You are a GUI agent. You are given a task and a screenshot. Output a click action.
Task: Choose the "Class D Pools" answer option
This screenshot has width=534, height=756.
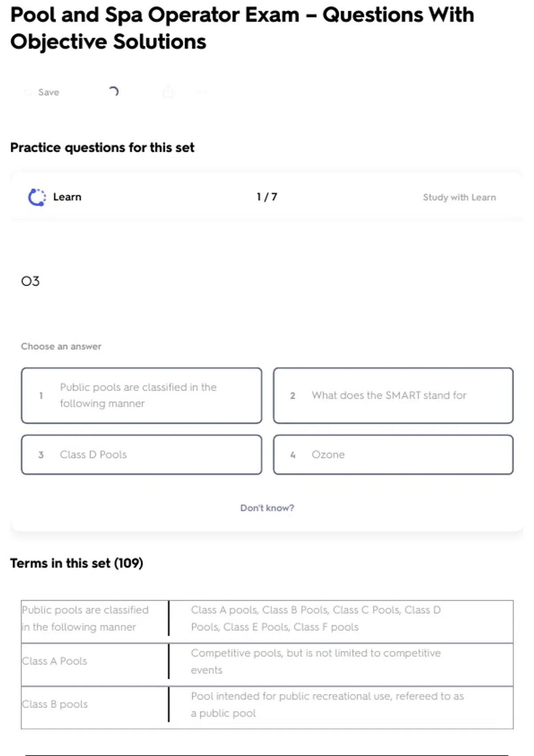[141, 454]
